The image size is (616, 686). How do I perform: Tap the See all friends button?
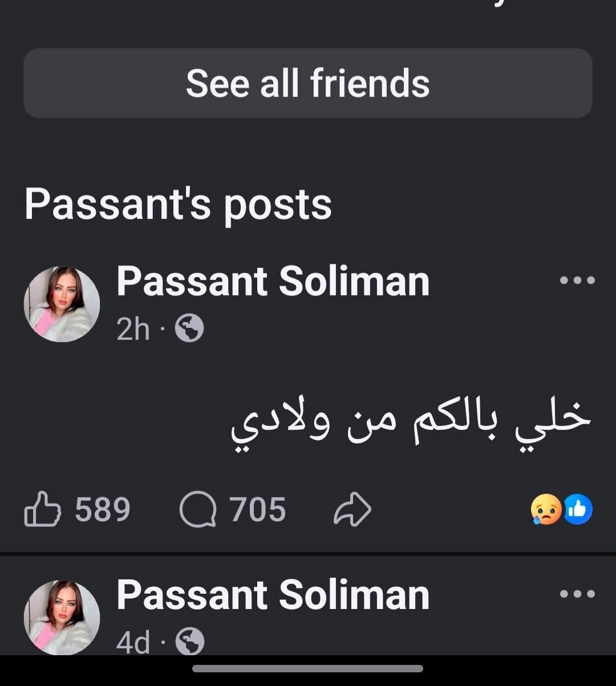tap(307, 83)
